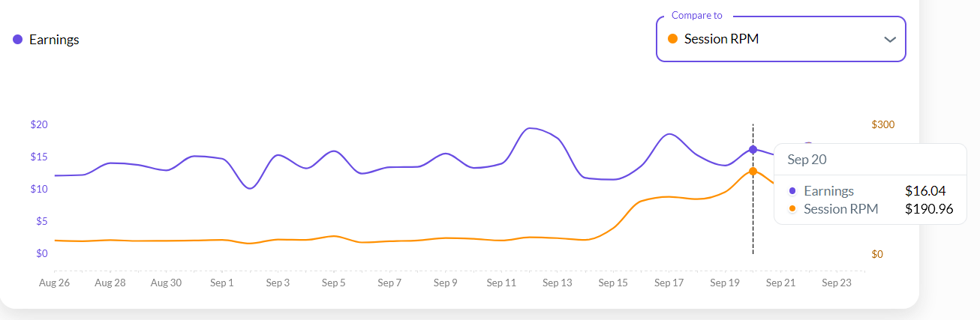Click the purple Earnings legend dot
This screenshot has height=320, width=980.
(x=18, y=40)
